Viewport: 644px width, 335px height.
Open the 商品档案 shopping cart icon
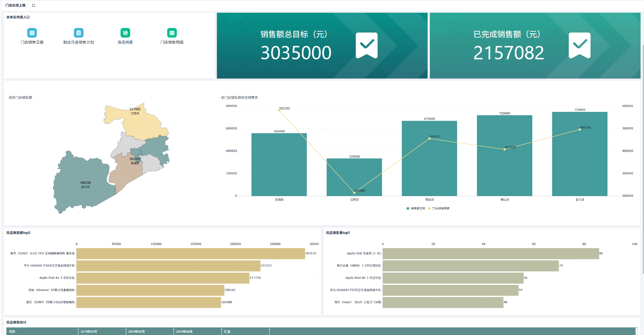click(x=125, y=33)
